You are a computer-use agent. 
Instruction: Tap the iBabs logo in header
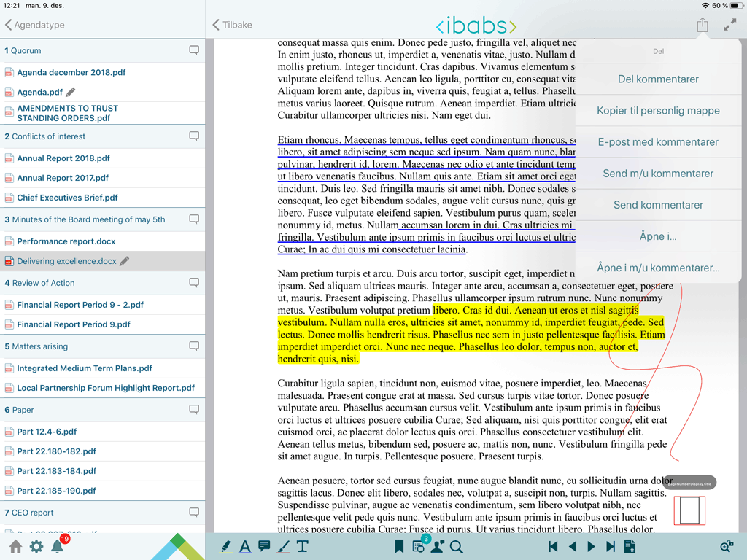[476, 26]
